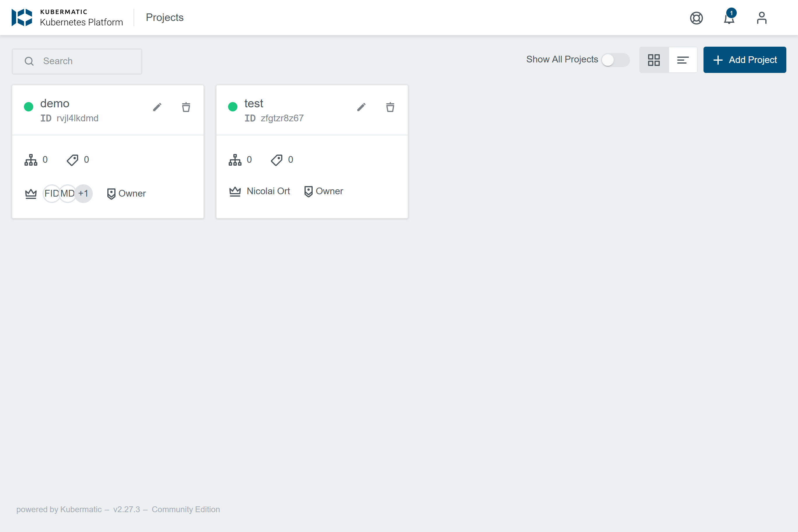798x532 pixels.
Task: Open the help and support icon
Action: pos(696,18)
